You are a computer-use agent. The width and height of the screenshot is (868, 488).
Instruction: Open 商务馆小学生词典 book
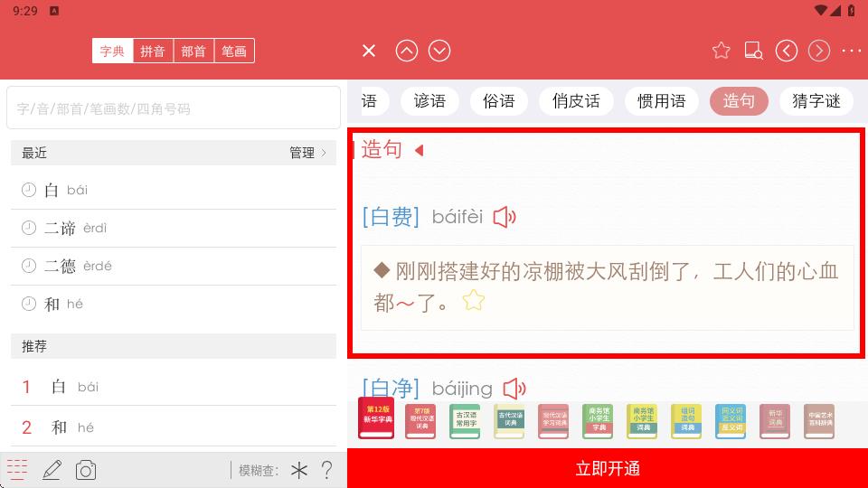pyautogui.click(x=642, y=422)
